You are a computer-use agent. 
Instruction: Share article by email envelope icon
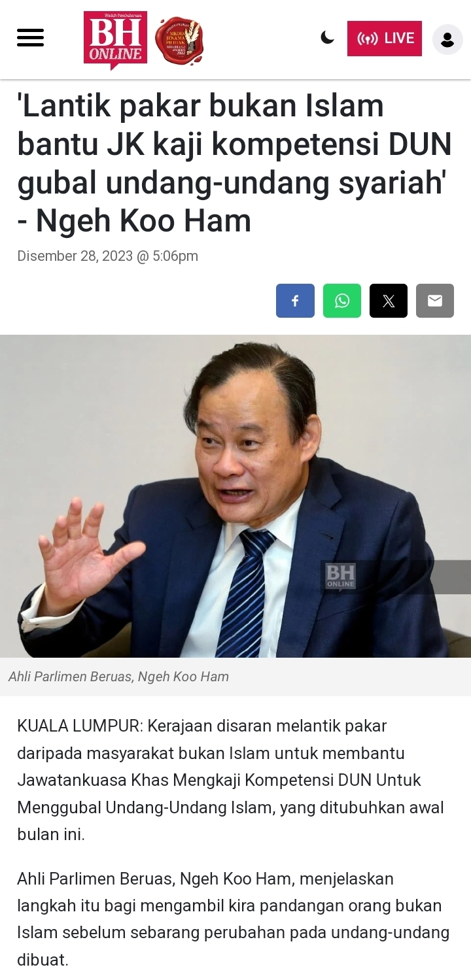click(435, 301)
